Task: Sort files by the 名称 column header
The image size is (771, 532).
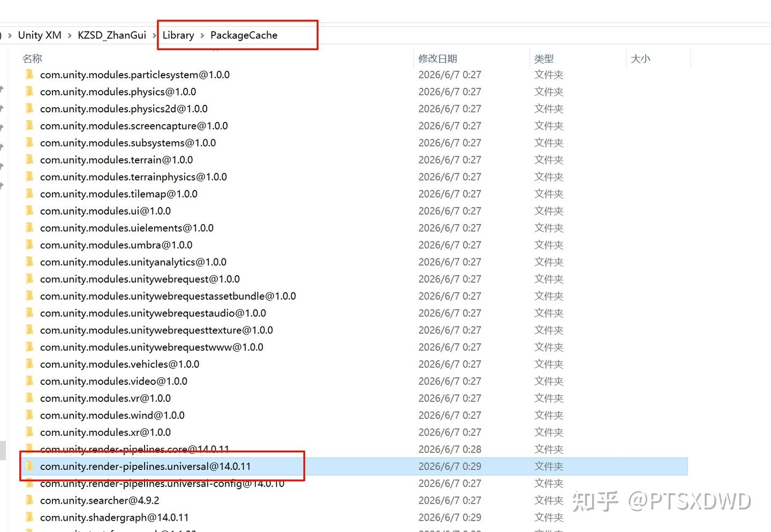Action: point(32,59)
